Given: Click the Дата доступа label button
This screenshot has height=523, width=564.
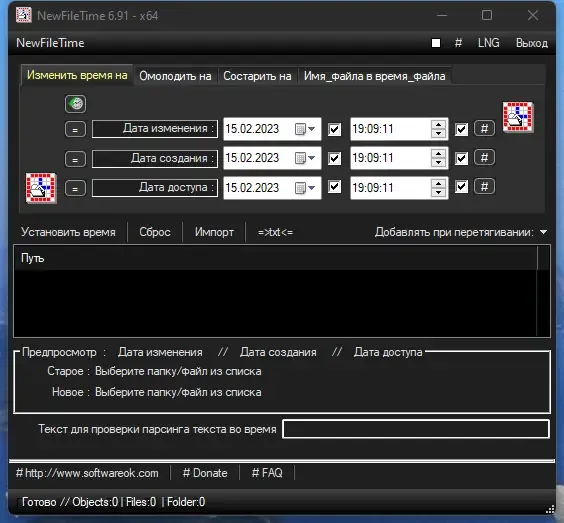Looking at the screenshot, I should [155, 188].
